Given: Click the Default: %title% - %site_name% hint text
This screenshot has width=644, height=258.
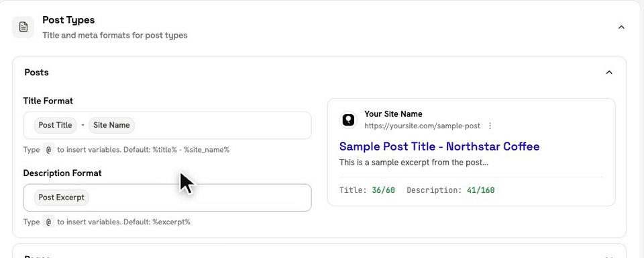Looking at the screenshot, I should (176, 150).
